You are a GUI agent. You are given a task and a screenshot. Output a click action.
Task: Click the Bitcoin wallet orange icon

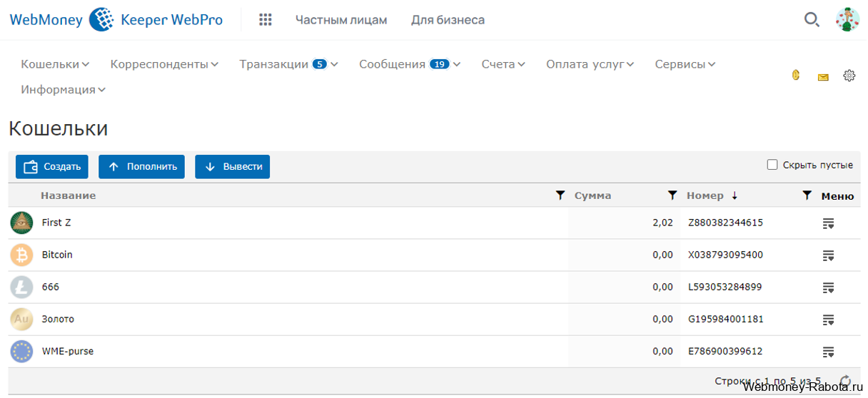(21, 255)
